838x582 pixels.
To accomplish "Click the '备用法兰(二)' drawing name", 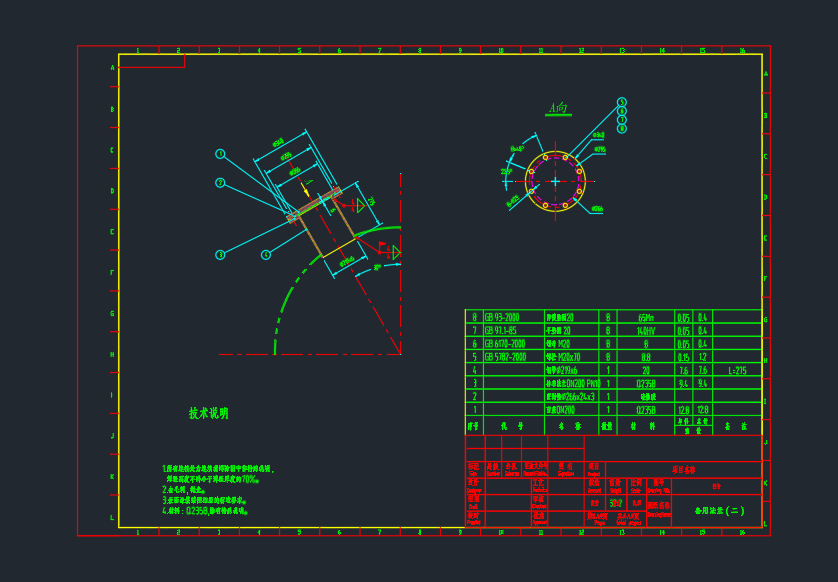I will point(719,510).
